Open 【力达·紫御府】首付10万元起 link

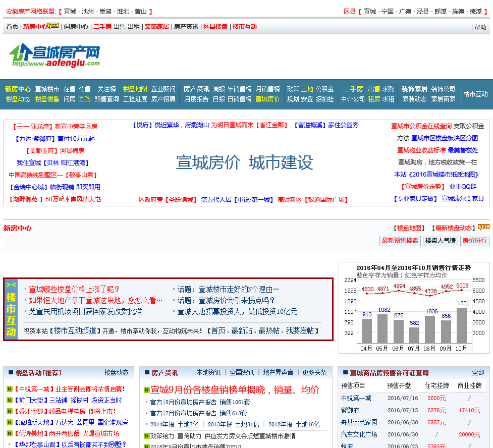pyautogui.click(x=54, y=139)
